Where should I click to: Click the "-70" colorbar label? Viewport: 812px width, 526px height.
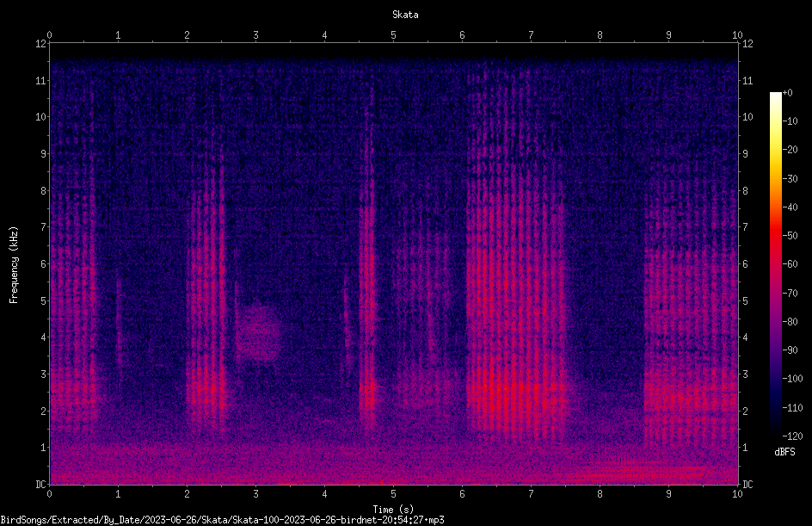(790, 294)
